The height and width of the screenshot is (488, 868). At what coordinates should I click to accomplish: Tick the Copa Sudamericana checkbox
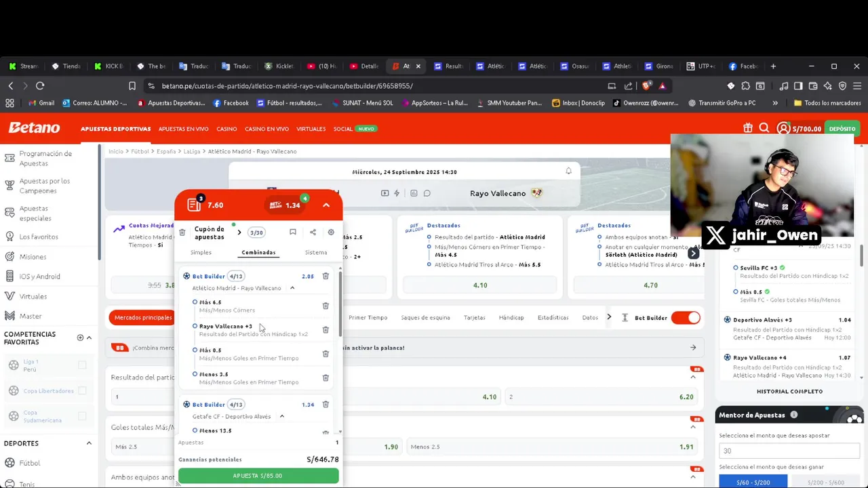tap(82, 416)
